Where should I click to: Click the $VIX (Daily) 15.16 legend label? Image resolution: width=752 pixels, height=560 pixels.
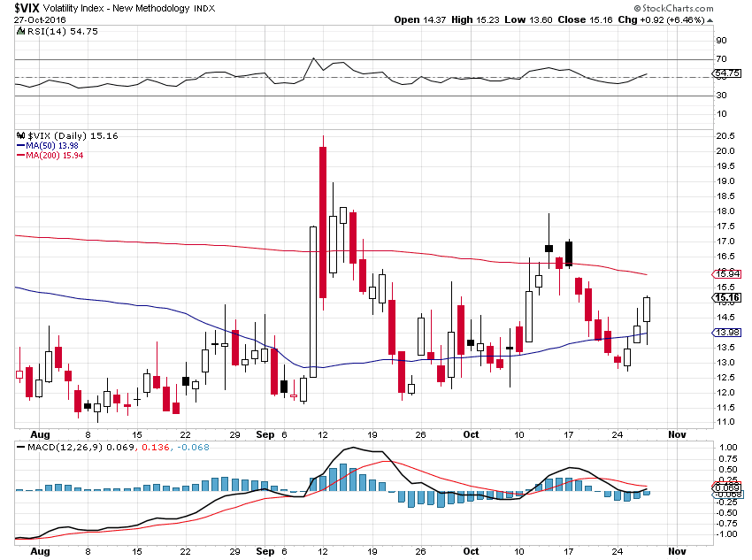point(73,135)
